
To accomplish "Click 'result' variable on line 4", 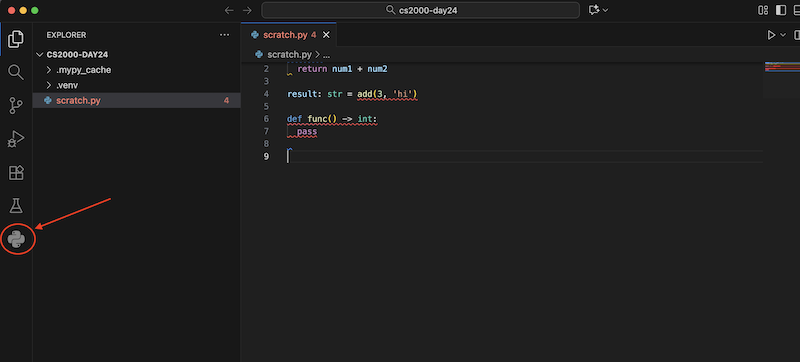I will [x=302, y=94].
